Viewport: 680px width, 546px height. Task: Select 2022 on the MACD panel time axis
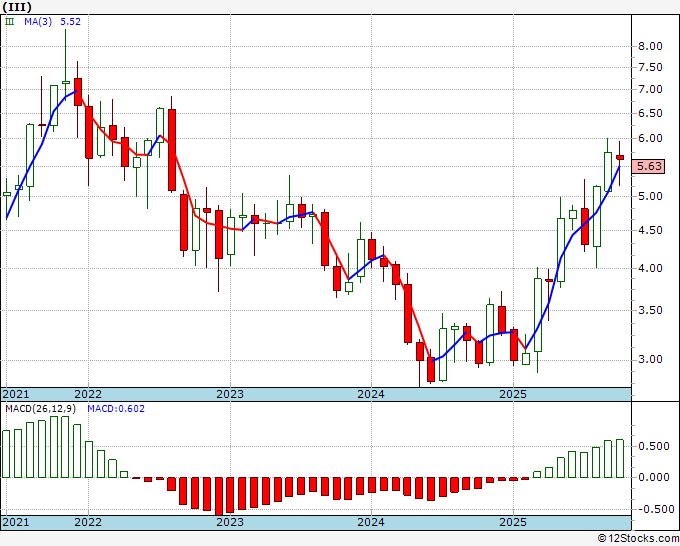pos(88,522)
